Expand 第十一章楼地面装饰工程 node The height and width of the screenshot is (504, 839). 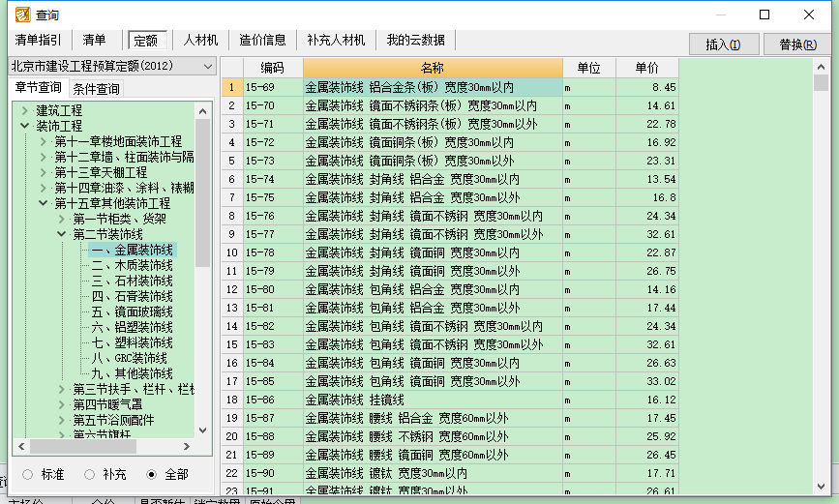(44, 142)
